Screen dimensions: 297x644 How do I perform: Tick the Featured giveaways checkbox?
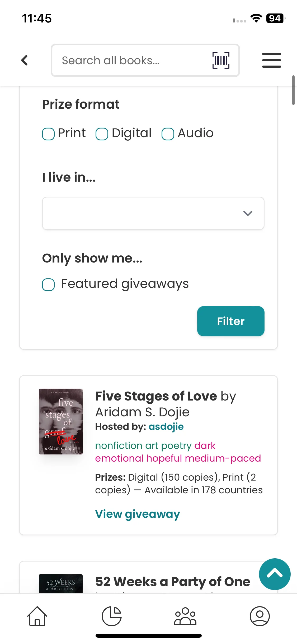48,285
